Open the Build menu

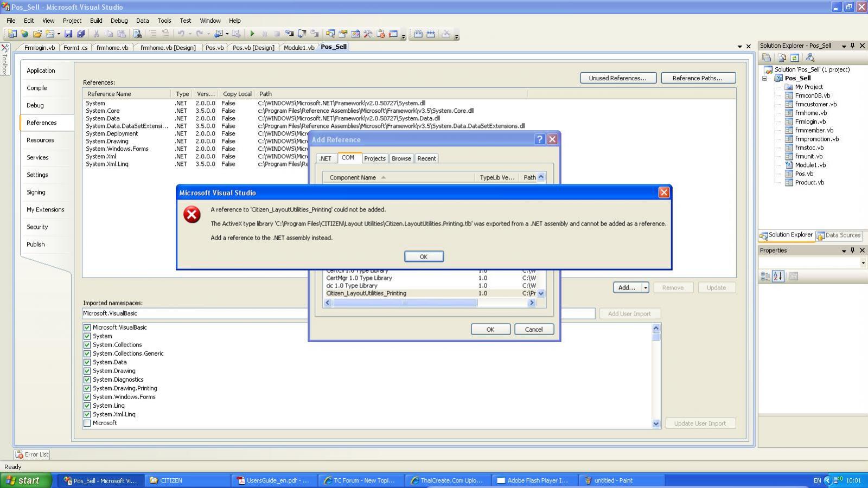96,21
